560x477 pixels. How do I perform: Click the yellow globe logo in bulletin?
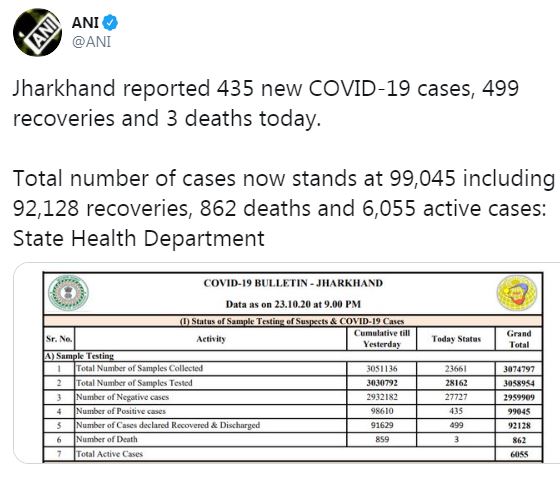516,293
